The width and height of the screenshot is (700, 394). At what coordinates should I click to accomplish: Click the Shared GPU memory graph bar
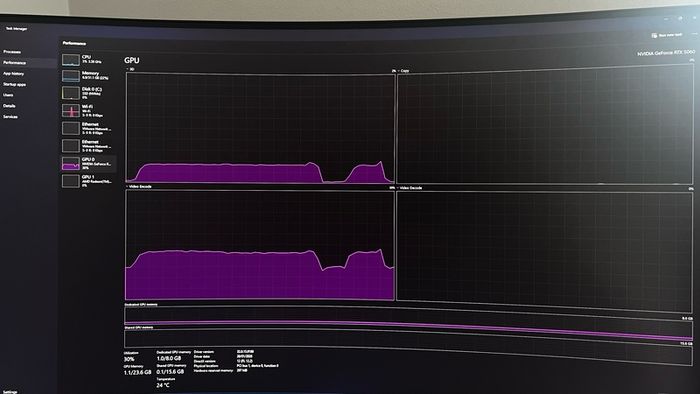408,348
